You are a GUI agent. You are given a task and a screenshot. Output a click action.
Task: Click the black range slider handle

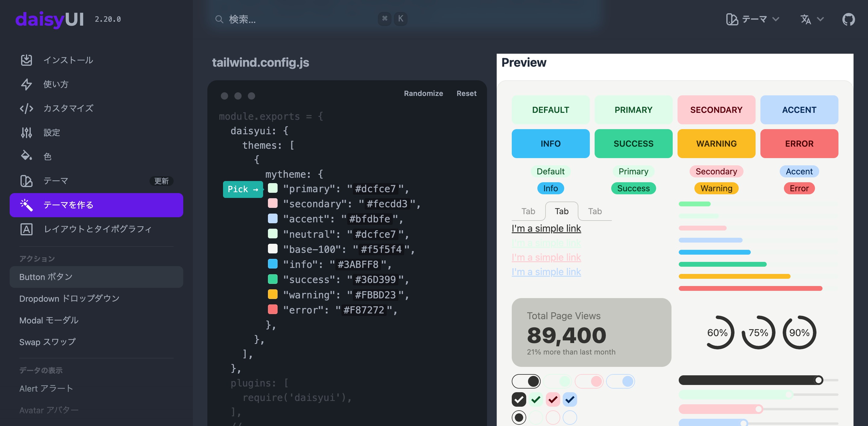tap(818, 380)
